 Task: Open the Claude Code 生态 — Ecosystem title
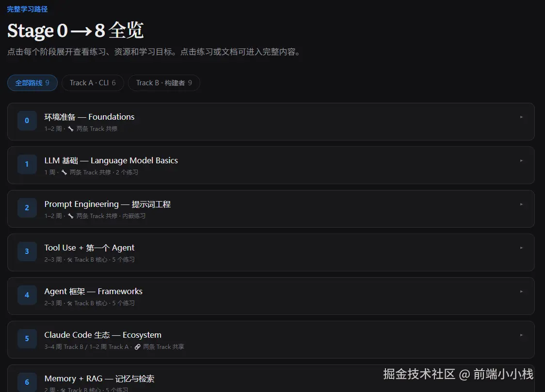(103, 335)
